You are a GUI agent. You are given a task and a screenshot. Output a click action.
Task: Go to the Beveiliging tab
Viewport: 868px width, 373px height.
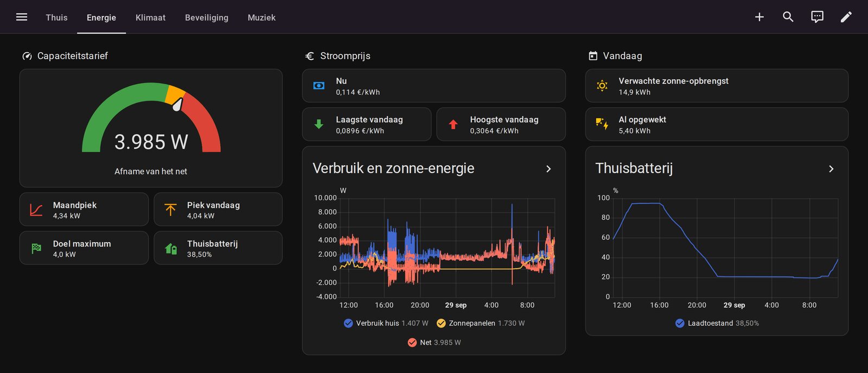point(207,17)
